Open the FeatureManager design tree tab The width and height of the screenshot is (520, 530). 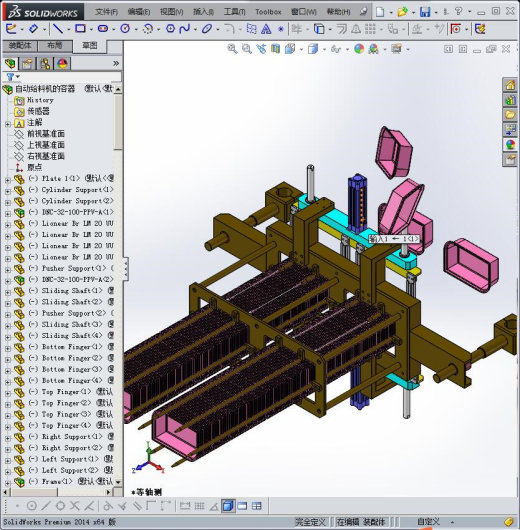[10, 63]
